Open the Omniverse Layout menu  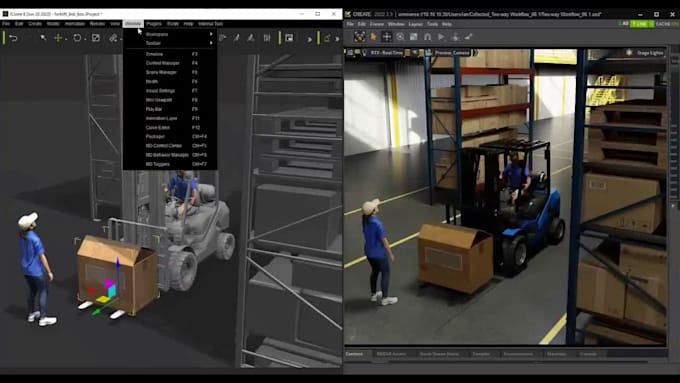[x=415, y=24]
